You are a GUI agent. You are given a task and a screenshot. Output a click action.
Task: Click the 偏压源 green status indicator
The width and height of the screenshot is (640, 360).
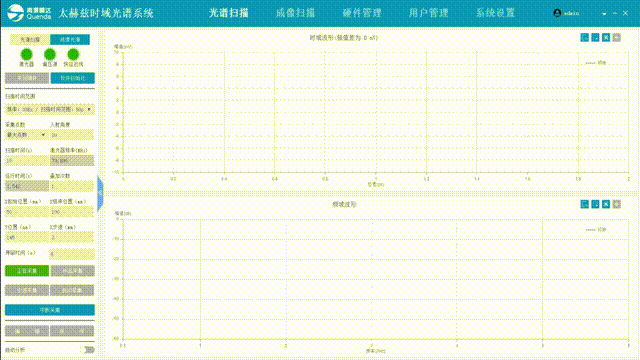point(50,54)
